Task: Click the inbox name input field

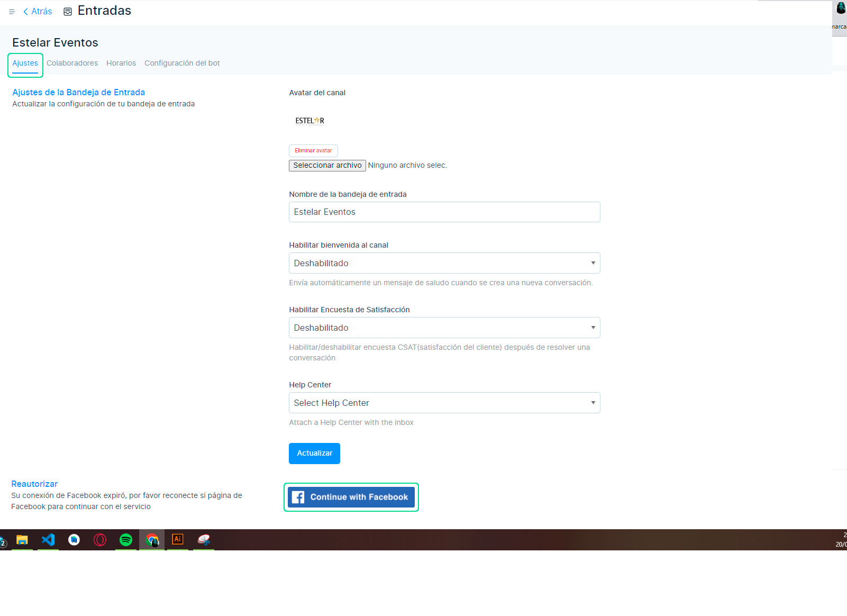Action: point(444,212)
